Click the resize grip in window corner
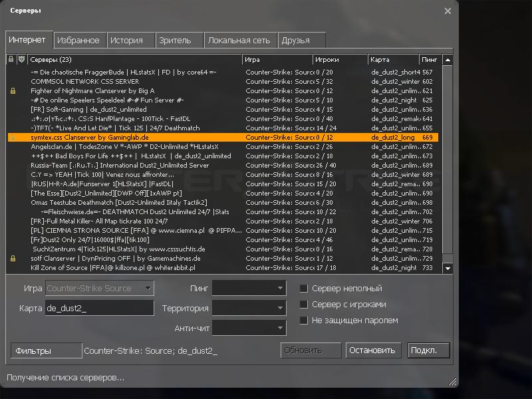This screenshot has width=532, height=399. tap(453, 382)
